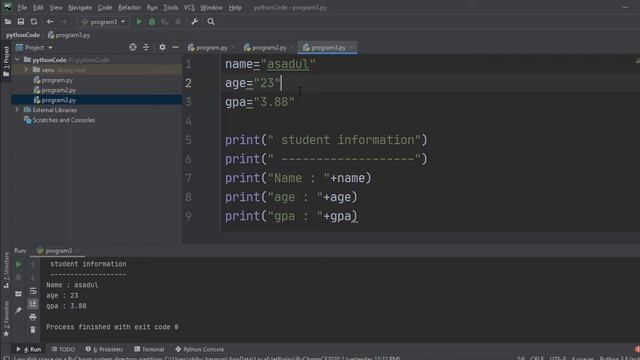Open the program3 run configuration dropdown
The width and height of the screenshot is (640, 360).
103,22
